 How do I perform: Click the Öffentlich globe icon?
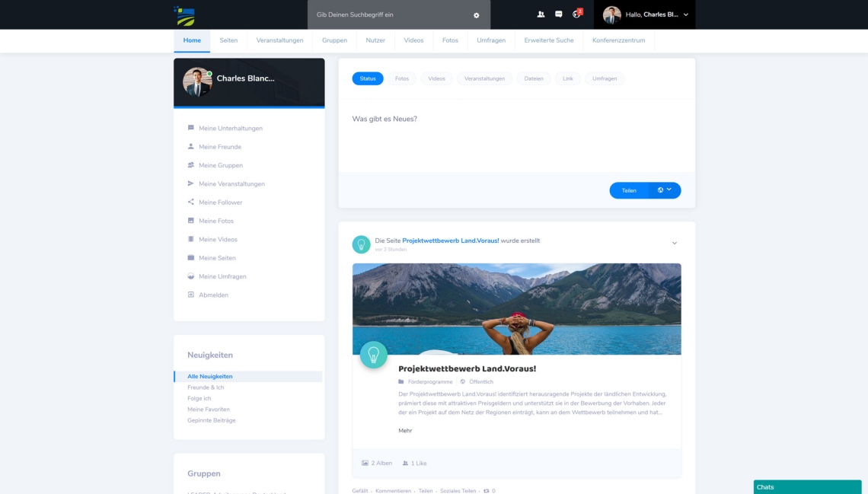[463, 381]
